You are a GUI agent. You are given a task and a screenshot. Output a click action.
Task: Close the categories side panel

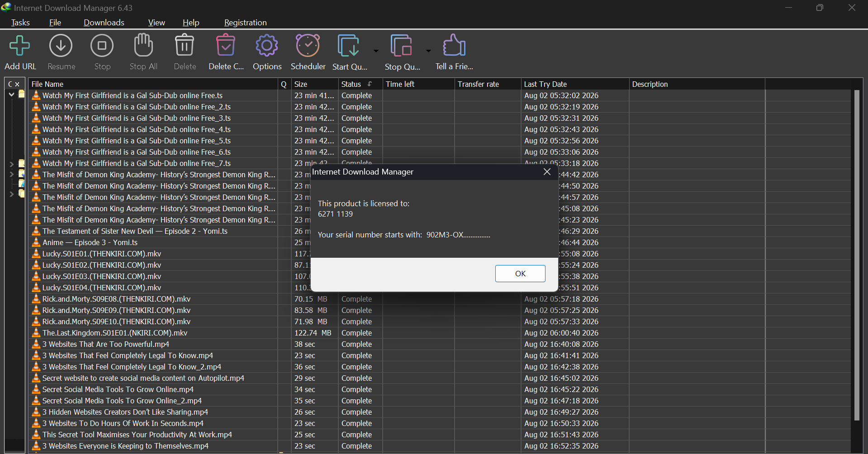(17, 84)
